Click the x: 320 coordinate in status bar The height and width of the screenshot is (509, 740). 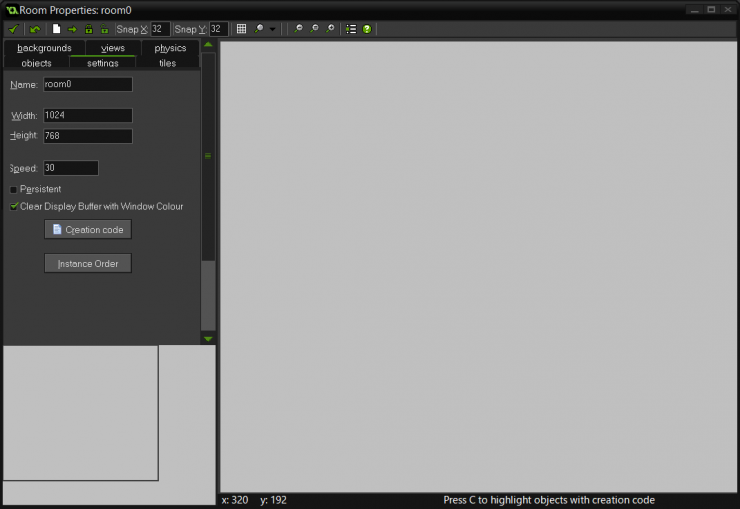click(x=235, y=500)
